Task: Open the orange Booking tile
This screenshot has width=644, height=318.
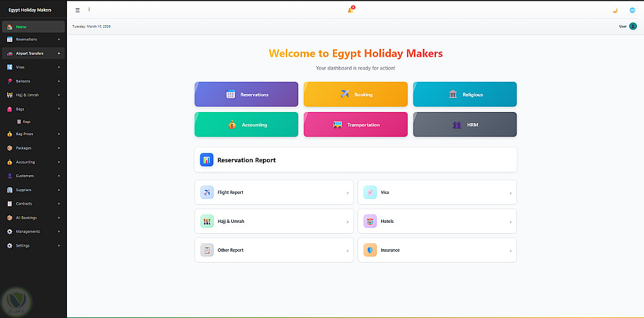Action: [355, 95]
